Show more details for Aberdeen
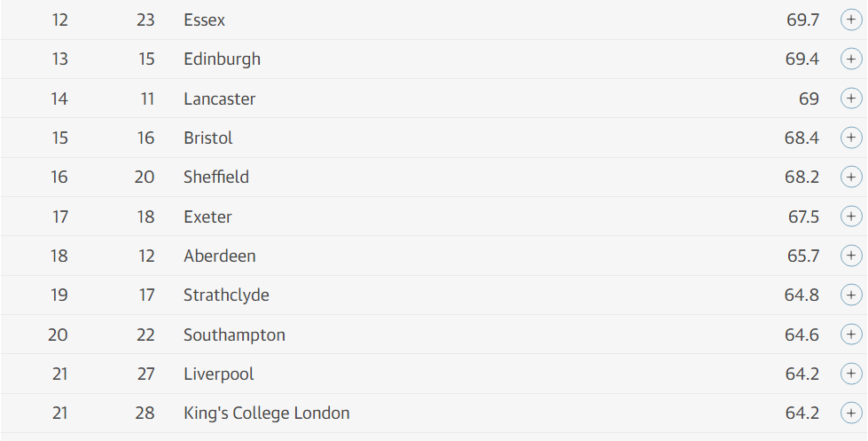 click(851, 256)
